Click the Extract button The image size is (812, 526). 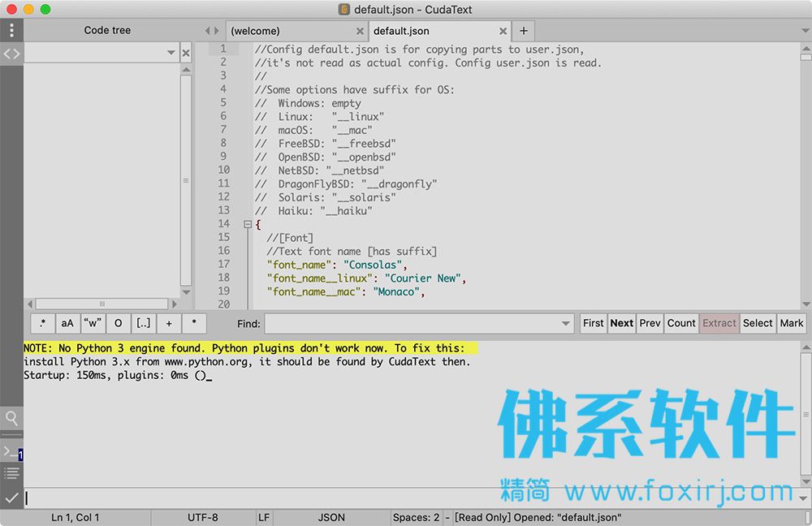pos(719,323)
